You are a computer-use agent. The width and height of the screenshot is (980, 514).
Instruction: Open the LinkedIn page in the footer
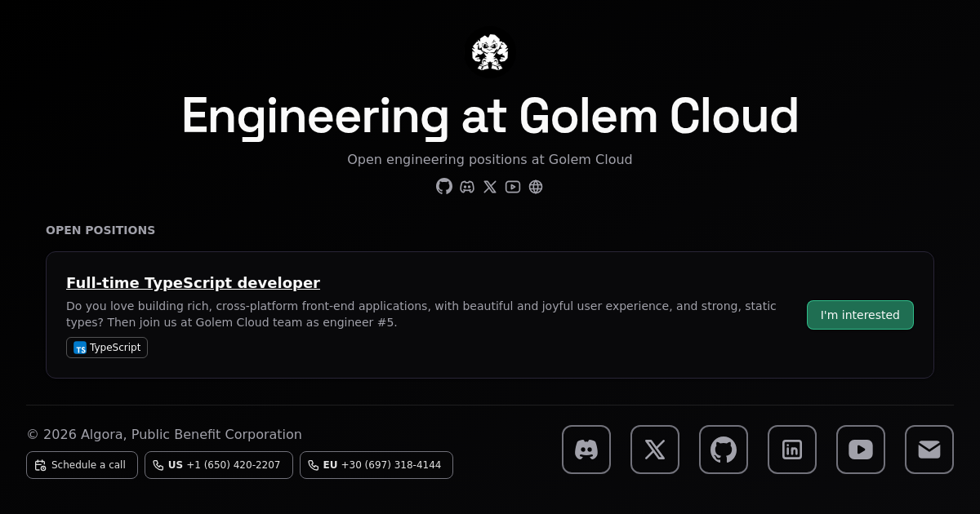coord(792,450)
